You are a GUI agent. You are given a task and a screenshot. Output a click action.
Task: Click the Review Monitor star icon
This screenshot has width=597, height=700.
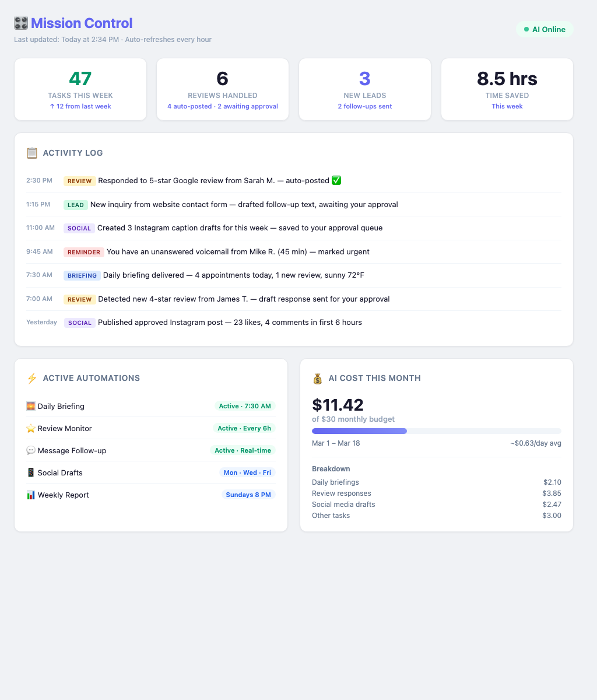(x=31, y=428)
